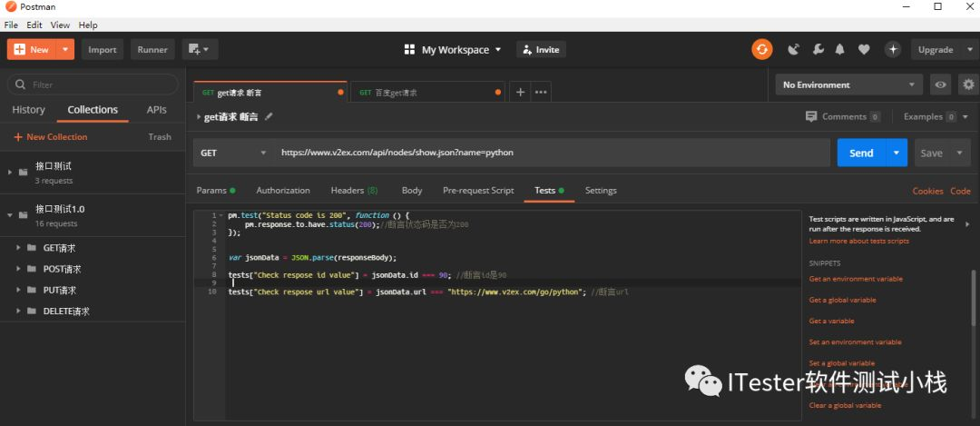This screenshot has height=426, width=980.
Task: Open environment quick look eye icon
Action: click(941, 84)
